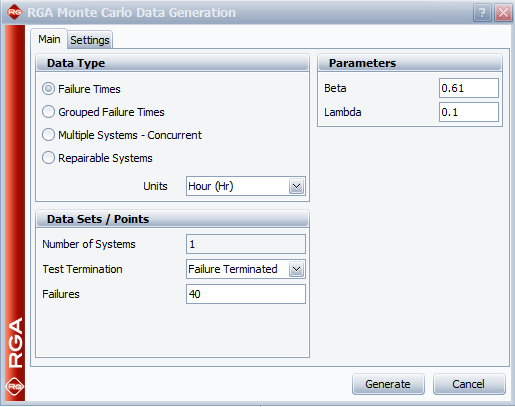Click the Hour (Hr) units combo box
This screenshot has width=515, height=407.
click(246, 186)
